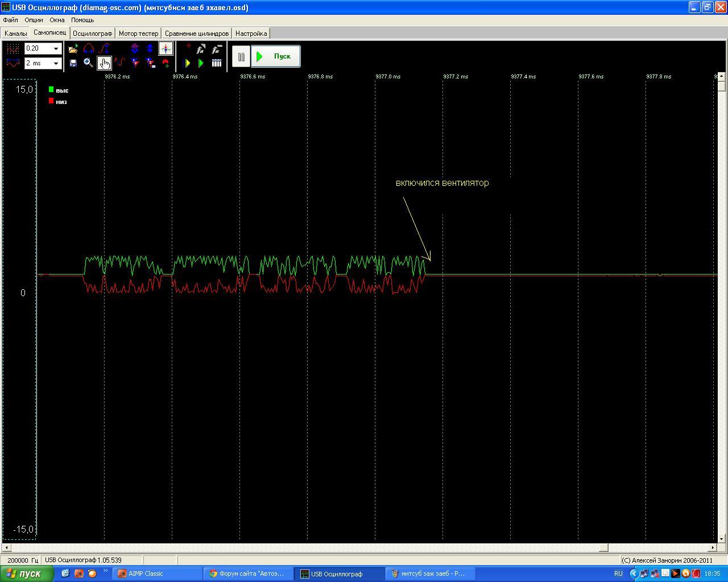The width and height of the screenshot is (728, 582).
Task: Switch to the Каналы tab
Action: pyautogui.click(x=15, y=34)
